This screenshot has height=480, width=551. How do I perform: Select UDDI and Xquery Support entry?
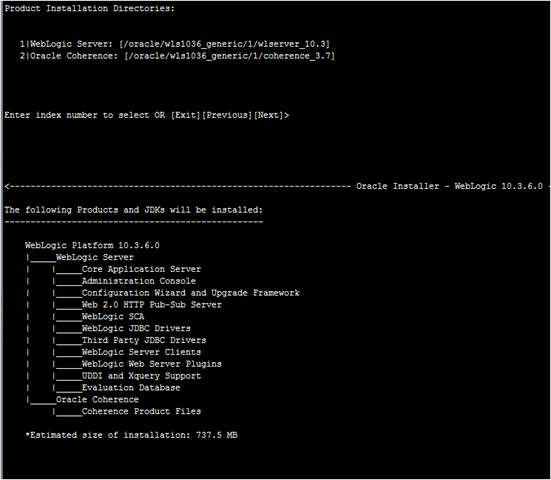click(x=141, y=376)
